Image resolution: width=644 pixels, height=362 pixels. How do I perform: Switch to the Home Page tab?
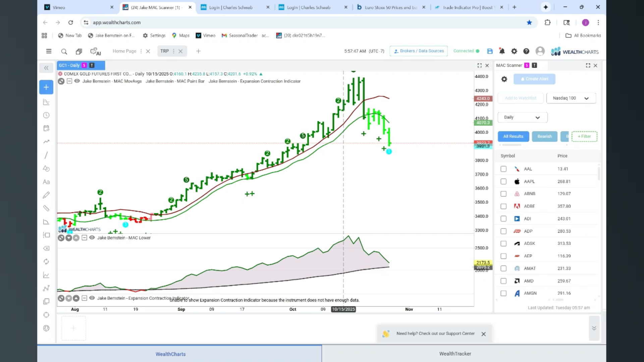coord(124,51)
